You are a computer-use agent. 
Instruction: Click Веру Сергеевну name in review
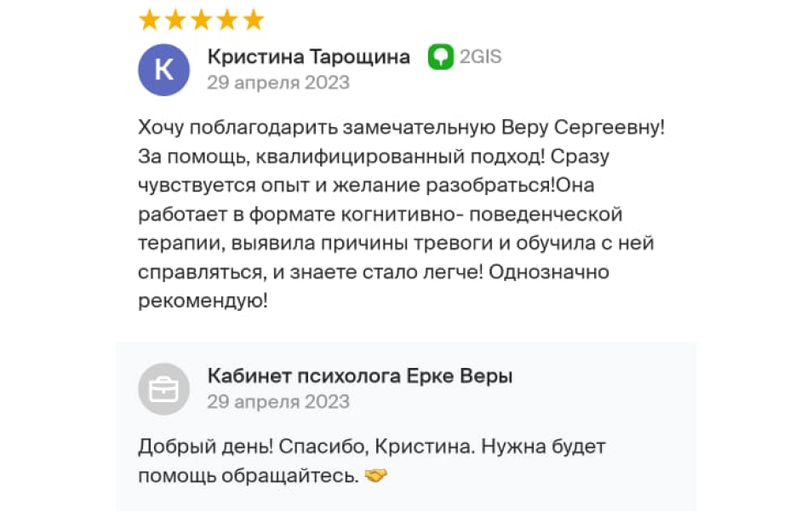(583, 127)
